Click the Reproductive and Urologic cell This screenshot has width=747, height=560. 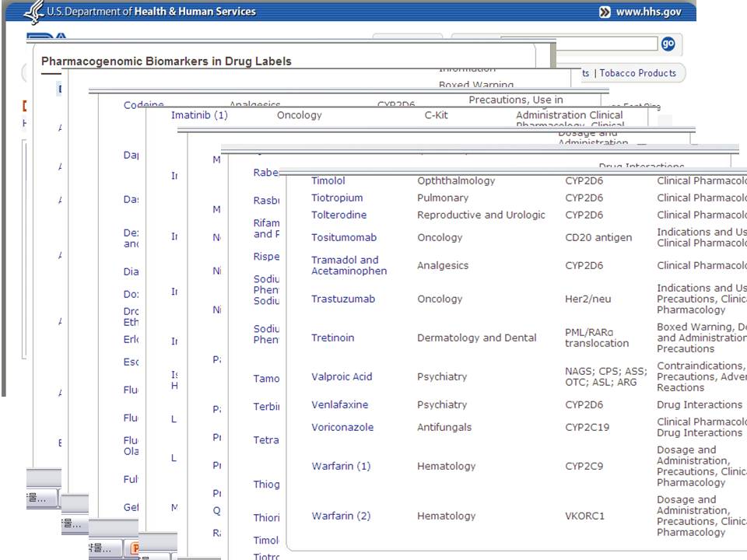click(481, 215)
